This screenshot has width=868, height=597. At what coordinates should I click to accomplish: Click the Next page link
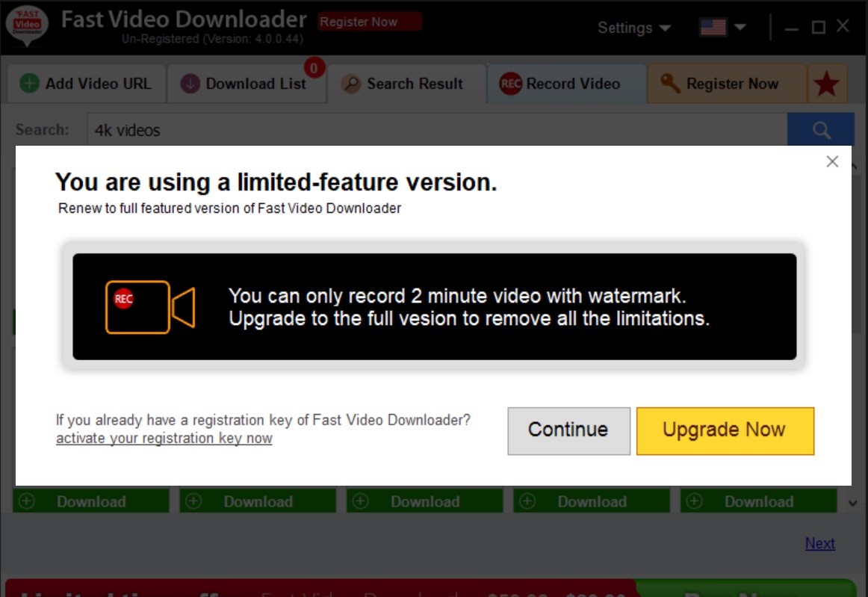[x=819, y=543]
